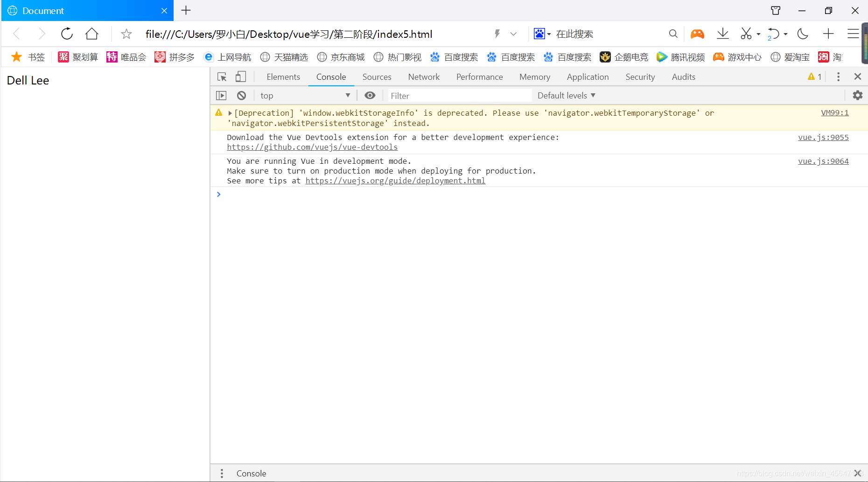The width and height of the screenshot is (868, 482).
Task: Click the console Filter input field
Action: [x=460, y=96]
